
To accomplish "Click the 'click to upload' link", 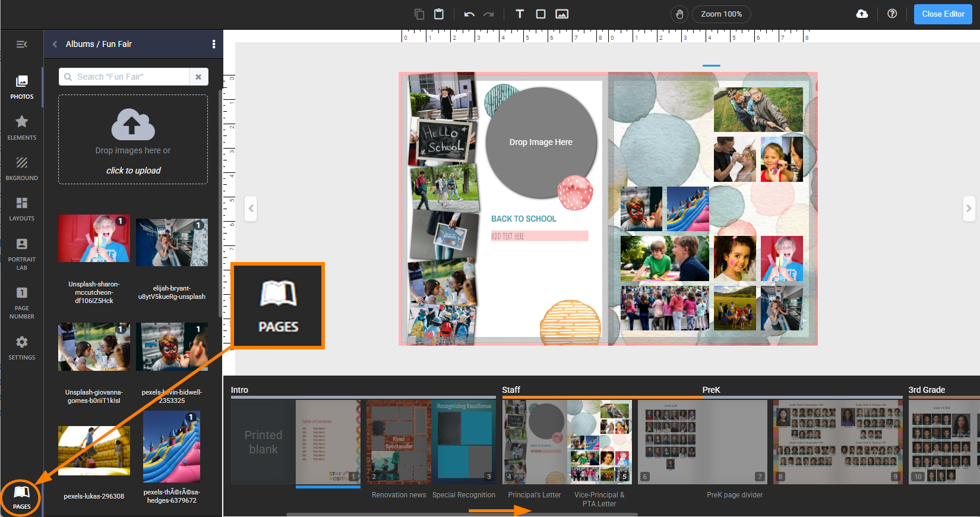I will [134, 171].
